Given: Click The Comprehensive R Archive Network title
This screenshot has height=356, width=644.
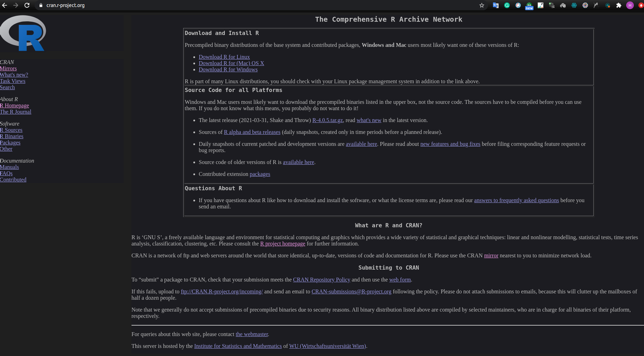Looking at the screenshot, I should coord(389,20).
